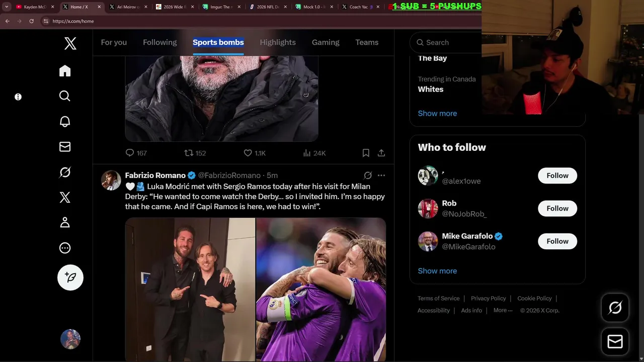Expand More footer options
The width and height of the screenshot is (644, 362).
(503, 310)
